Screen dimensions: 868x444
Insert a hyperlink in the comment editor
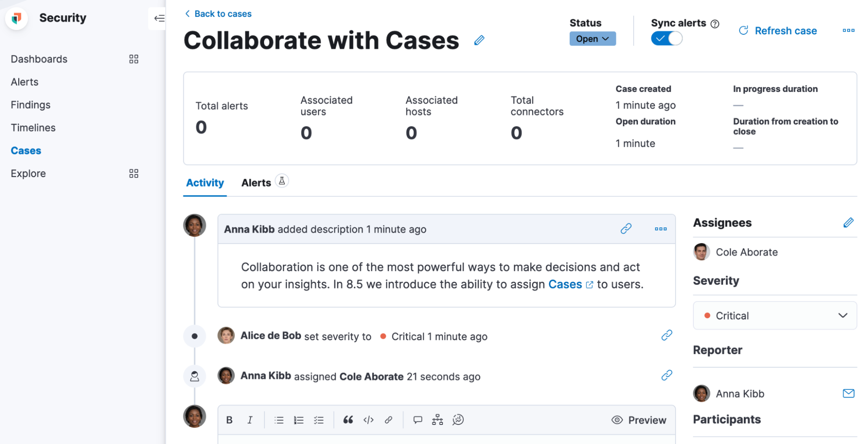(x=389, y=420)
